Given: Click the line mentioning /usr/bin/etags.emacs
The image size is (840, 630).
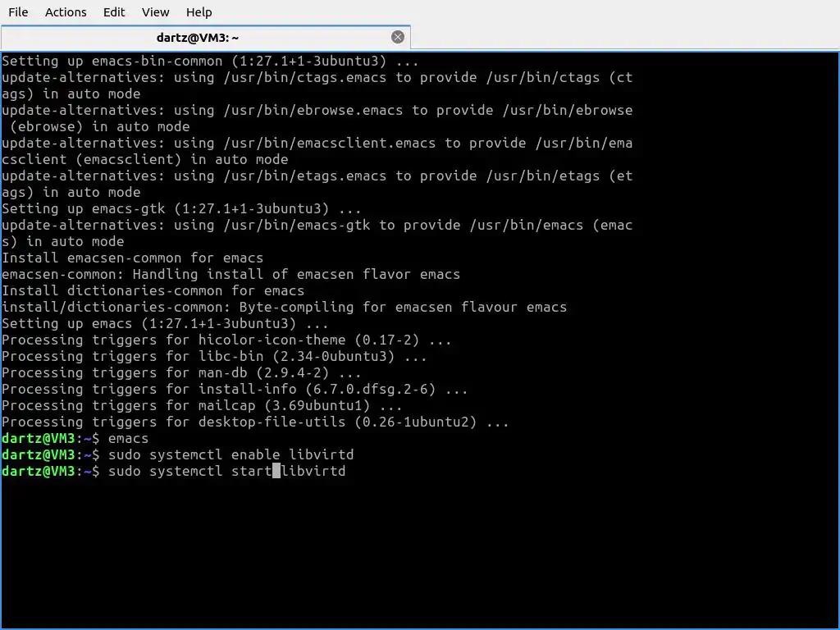Looking at the screenshot, I should [317, 176].
